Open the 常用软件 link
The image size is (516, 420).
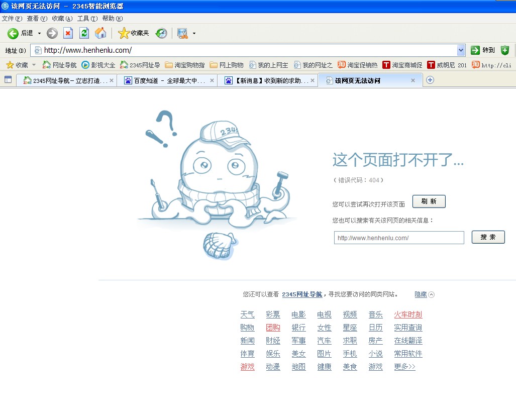click(x=408, y=354)
